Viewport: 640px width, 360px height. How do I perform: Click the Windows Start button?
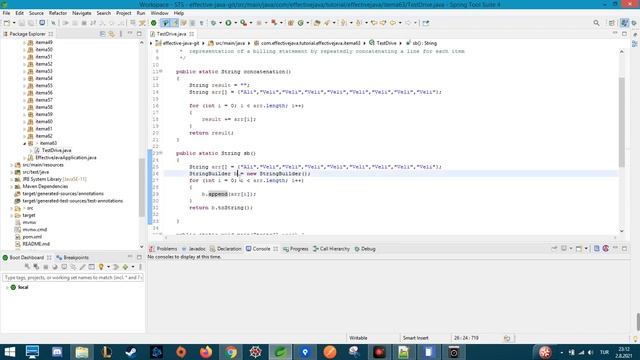tap(9, 352)
